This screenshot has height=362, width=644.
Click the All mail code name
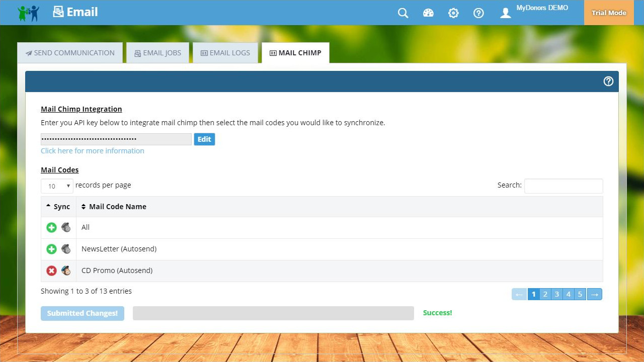[86, 227]
